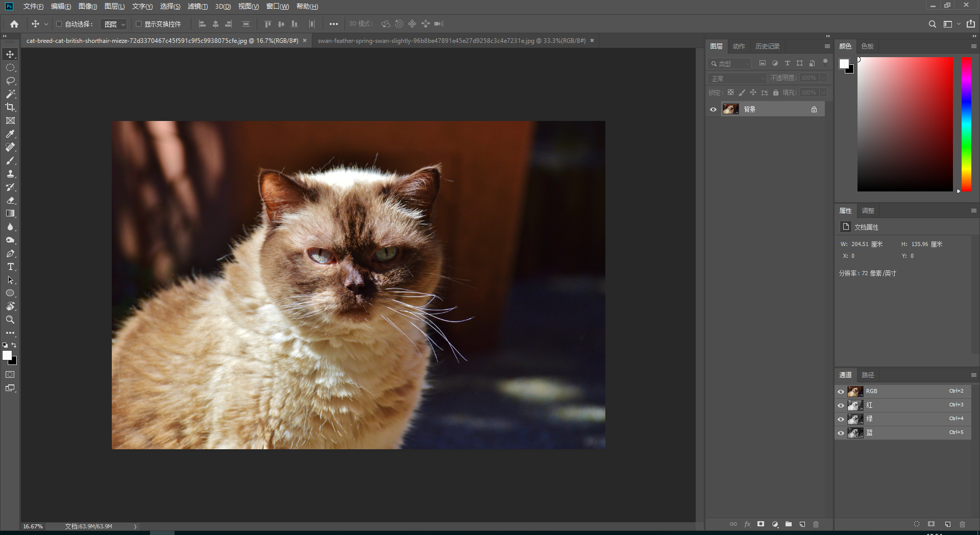The width and height of the screenshot is (980, 535).
Task: Click the Share icon at top right
Action: [971, 24]
